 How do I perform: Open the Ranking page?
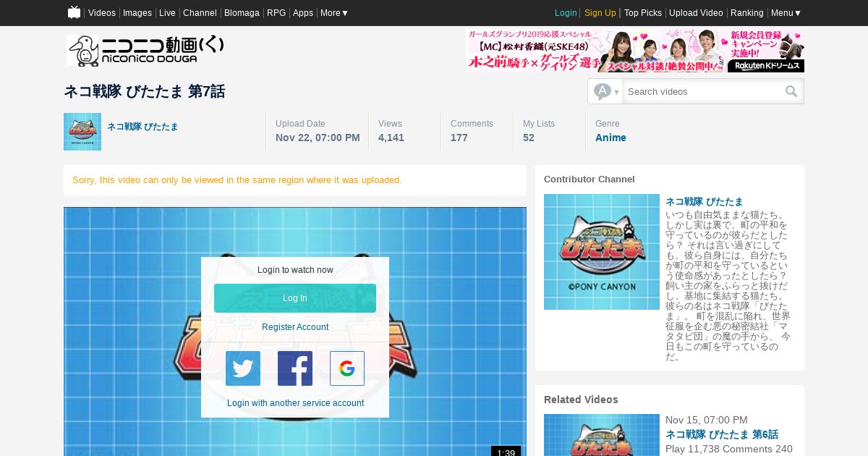(x=747, y=13)
